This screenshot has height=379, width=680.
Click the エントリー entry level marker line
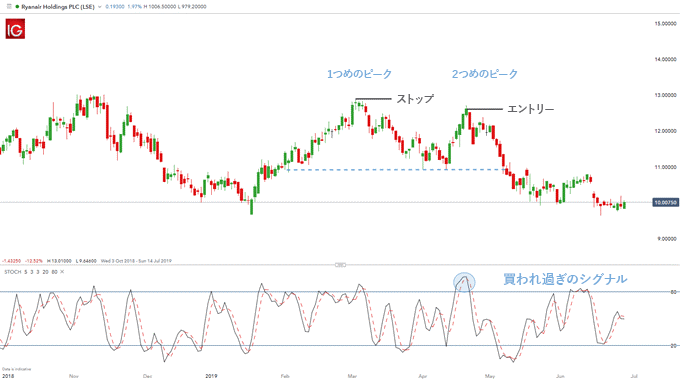(484, 109)
